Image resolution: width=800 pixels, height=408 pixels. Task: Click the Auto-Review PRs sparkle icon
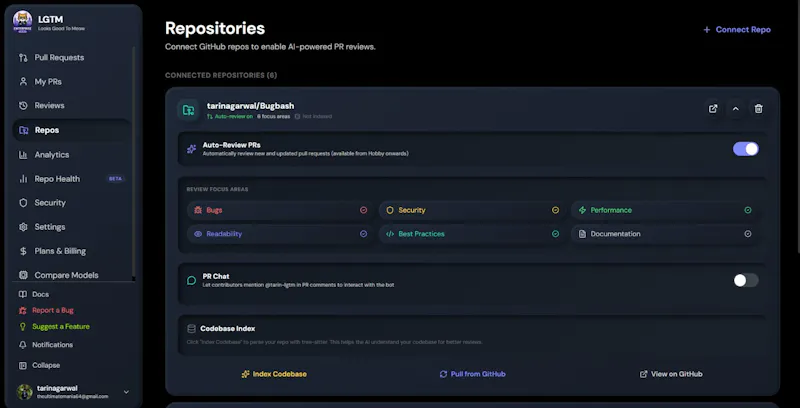pos(191,149)
